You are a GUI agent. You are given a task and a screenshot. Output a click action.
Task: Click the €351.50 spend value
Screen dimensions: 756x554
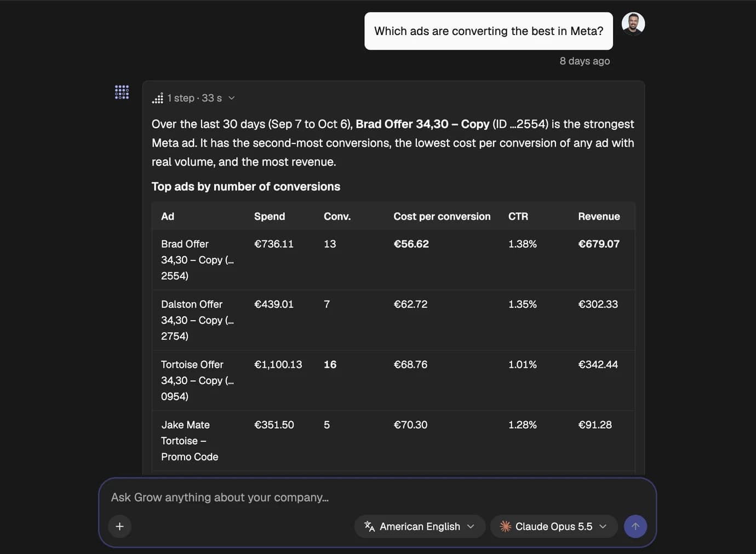(x=274, y=424)
